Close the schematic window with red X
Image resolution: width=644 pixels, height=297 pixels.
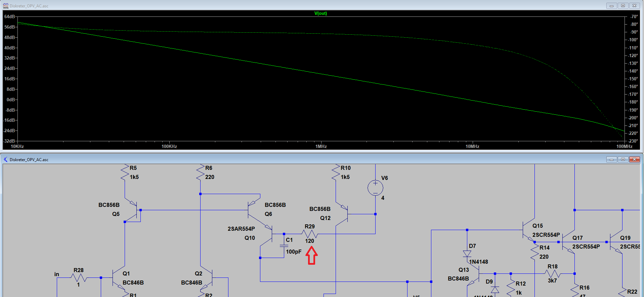634,159
